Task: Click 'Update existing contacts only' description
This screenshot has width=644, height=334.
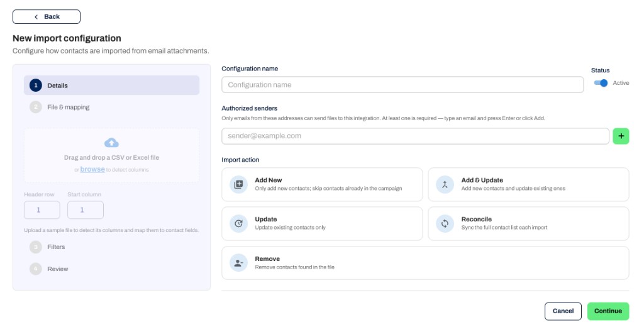Action: point(290,228)
